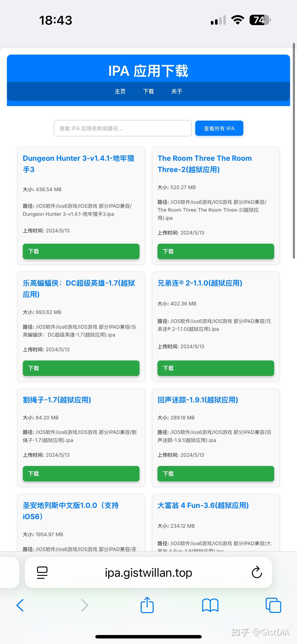Open the 下载 navigation tab
The width and height of the screenshot is (297, 644).
[x=148, y=91]
